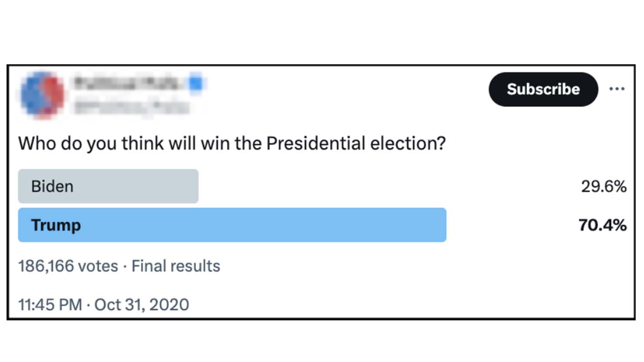Select the 29.6% Biden result
This screenshot has height=362, width=644.
pyautogui.click(x=604, y=186)
